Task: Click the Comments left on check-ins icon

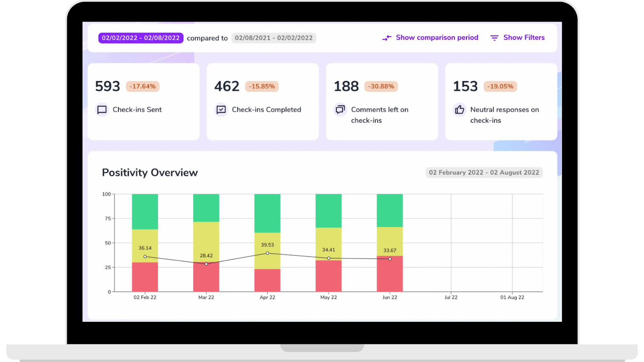Action: pos(341,109)
